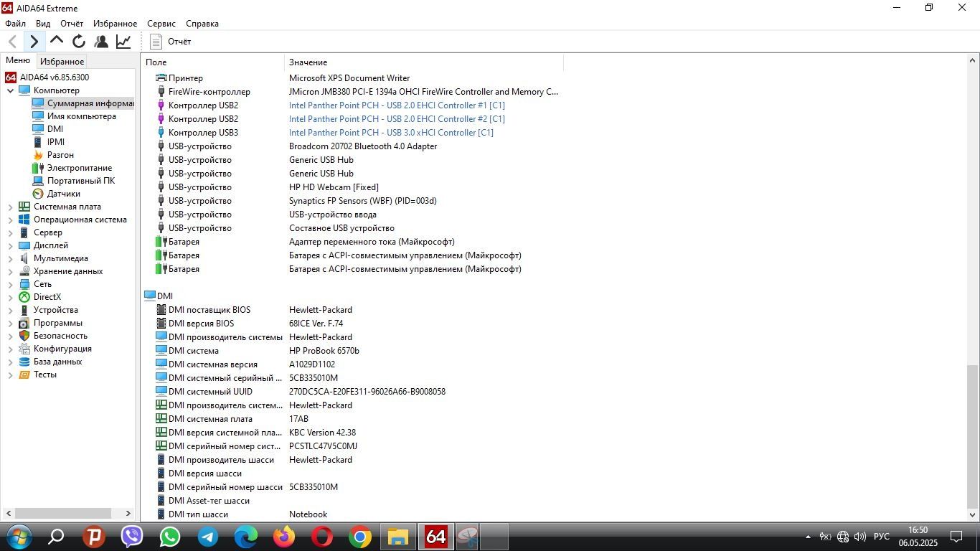Open Intel Panther Point EHCI Controller #1 link
Image resolution: width=980 pixels, height=551 pixels.
coord(397,105)
